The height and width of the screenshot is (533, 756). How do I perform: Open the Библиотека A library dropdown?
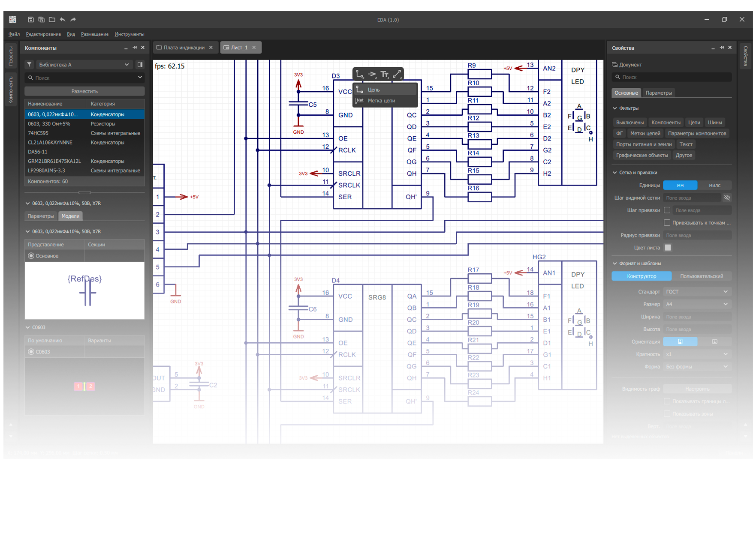click(84, 65)
